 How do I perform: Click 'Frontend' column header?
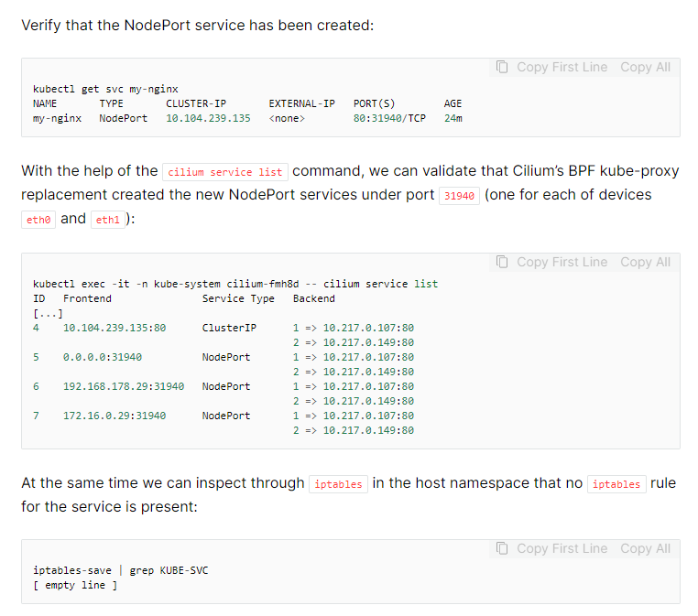click(87, 298)
